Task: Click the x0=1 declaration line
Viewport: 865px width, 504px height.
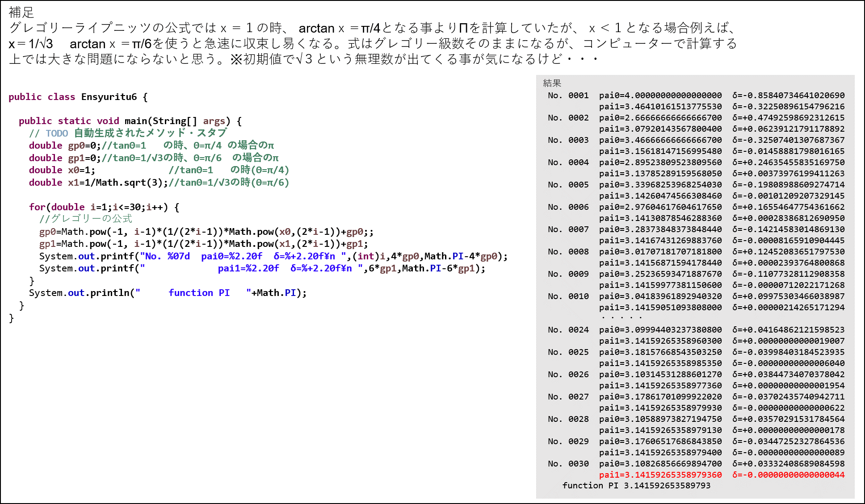Action: pyautogui.click(x=62, y=170)
